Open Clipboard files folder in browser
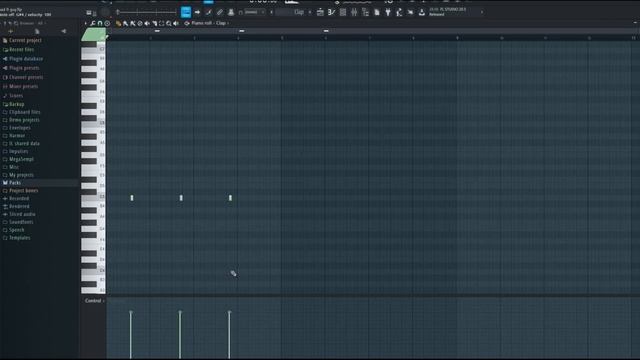The width and height of the screenshot is (640, 360). point(22,112)
